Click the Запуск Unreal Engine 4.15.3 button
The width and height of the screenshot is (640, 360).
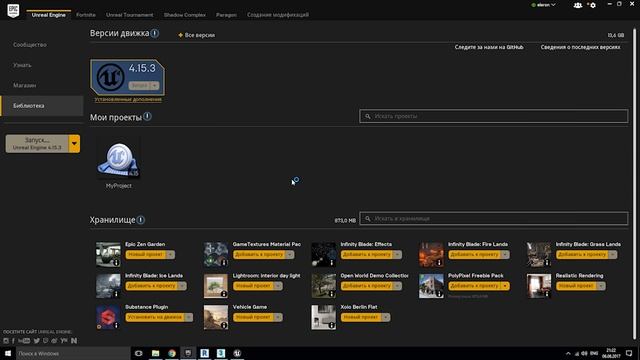[x=37, y=143]
